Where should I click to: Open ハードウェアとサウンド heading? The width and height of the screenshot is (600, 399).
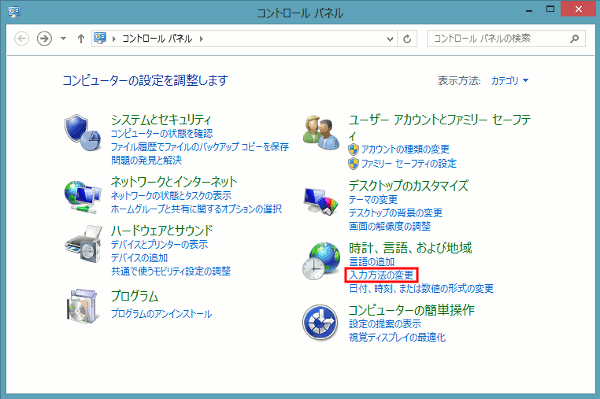pos(161,231)
